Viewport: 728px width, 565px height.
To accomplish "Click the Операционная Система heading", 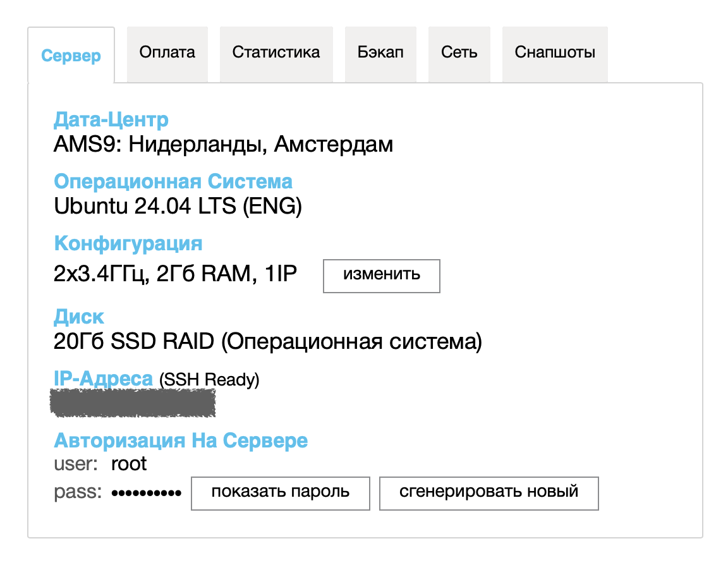I will [173, 182].
